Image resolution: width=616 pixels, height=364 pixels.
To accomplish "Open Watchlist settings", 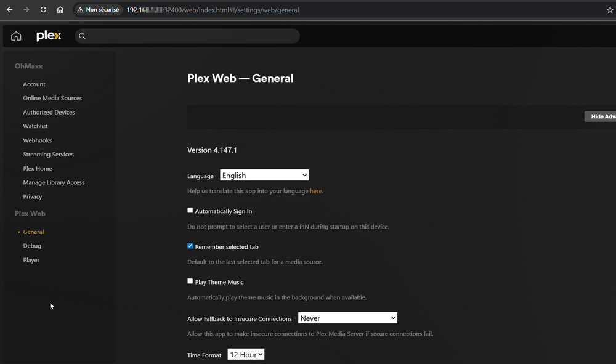I will [35, 126].
